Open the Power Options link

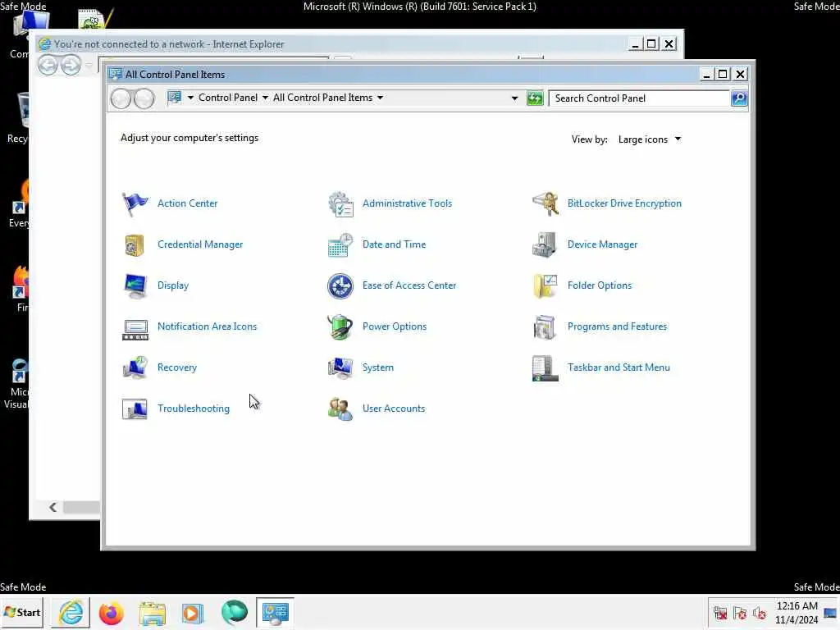395,326
